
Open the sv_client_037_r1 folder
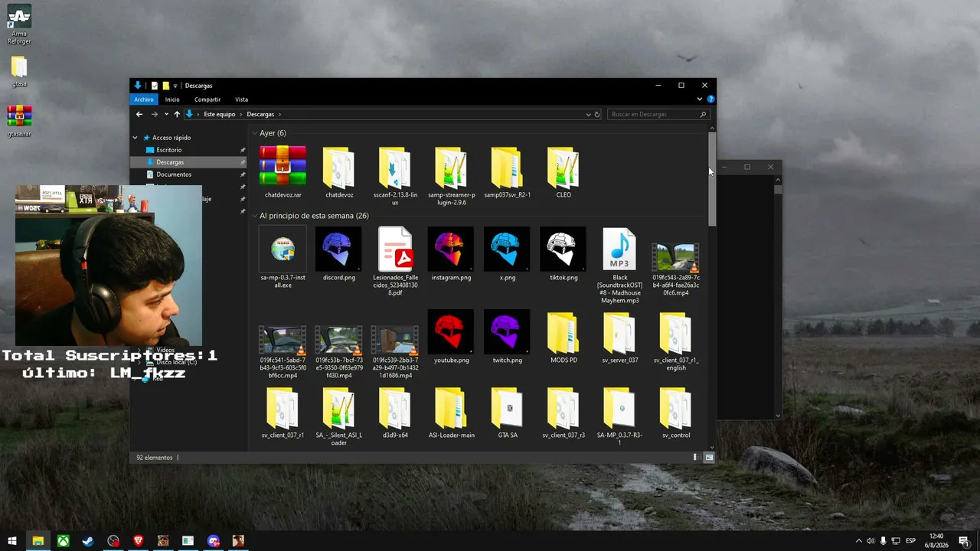tap(283, 412)
